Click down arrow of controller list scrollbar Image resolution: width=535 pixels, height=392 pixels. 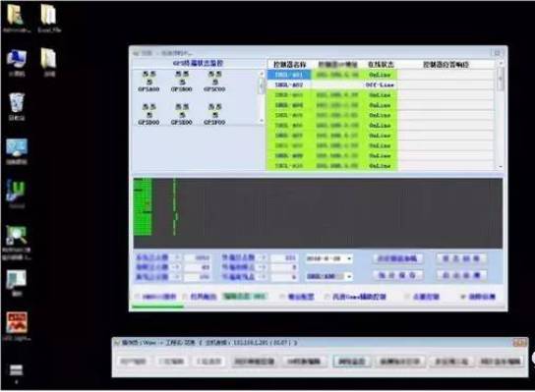(501, 167)
